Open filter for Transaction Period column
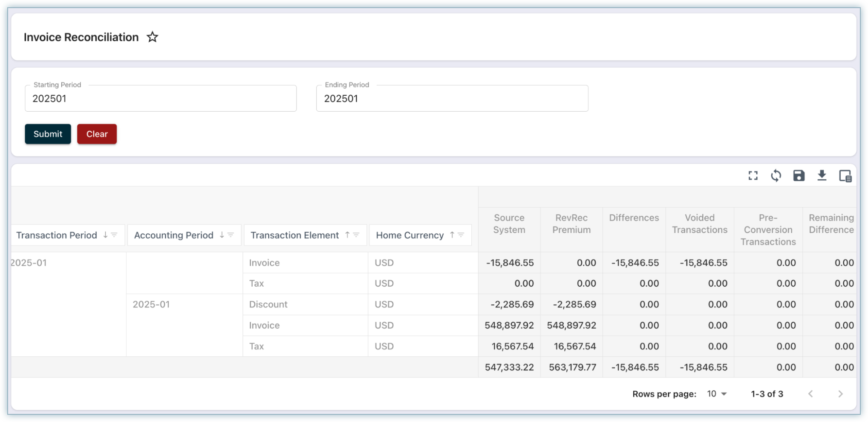Viewport: 868px width, 422px height. [114, 235]
